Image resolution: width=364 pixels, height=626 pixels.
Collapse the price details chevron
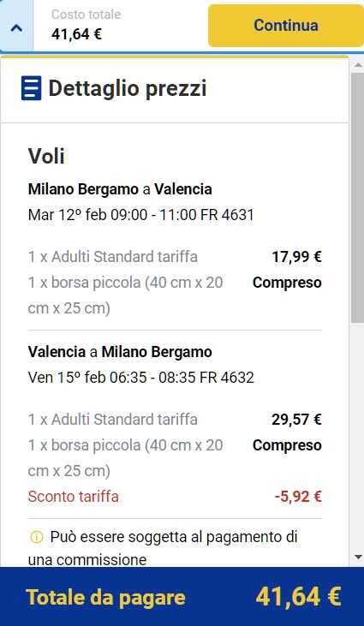16,27
